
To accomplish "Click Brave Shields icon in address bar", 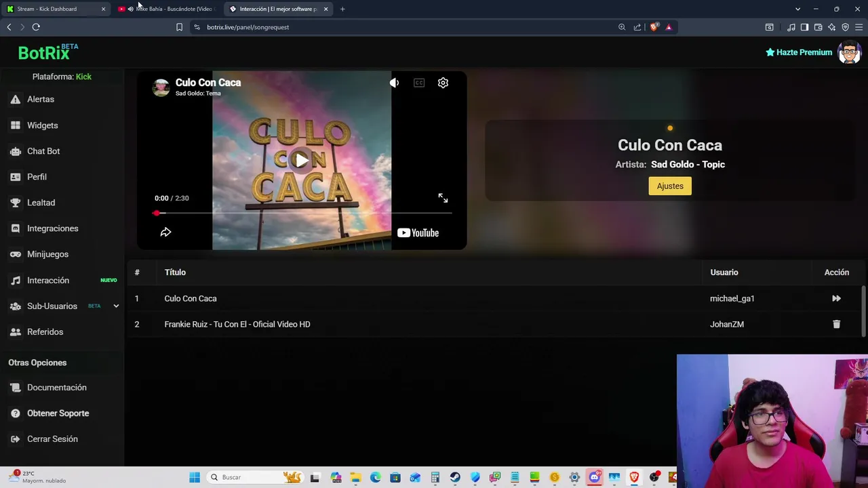I will tap(654, 27).
